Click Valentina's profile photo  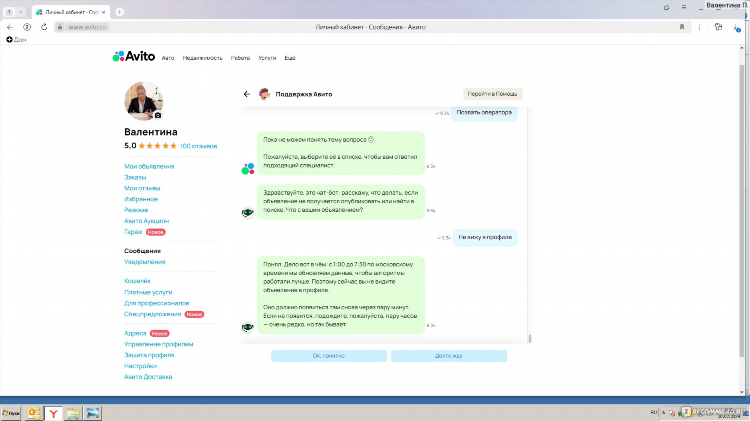click(143, 100)
